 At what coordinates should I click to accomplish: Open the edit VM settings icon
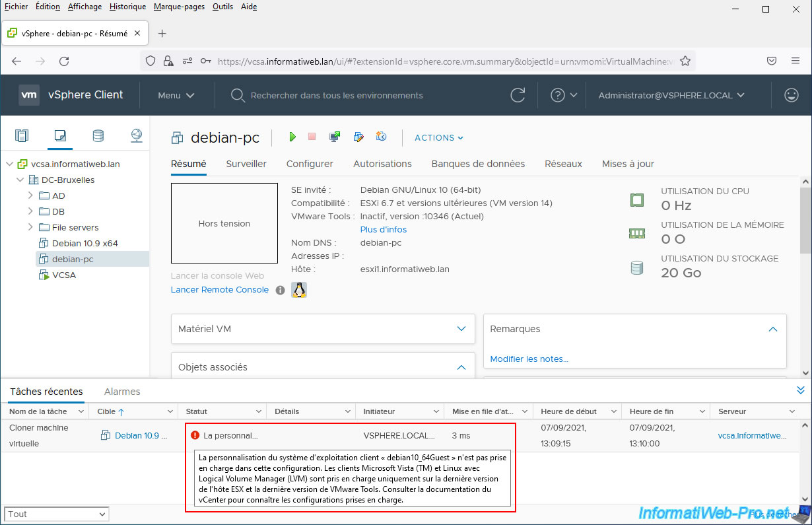coord(358,137)
